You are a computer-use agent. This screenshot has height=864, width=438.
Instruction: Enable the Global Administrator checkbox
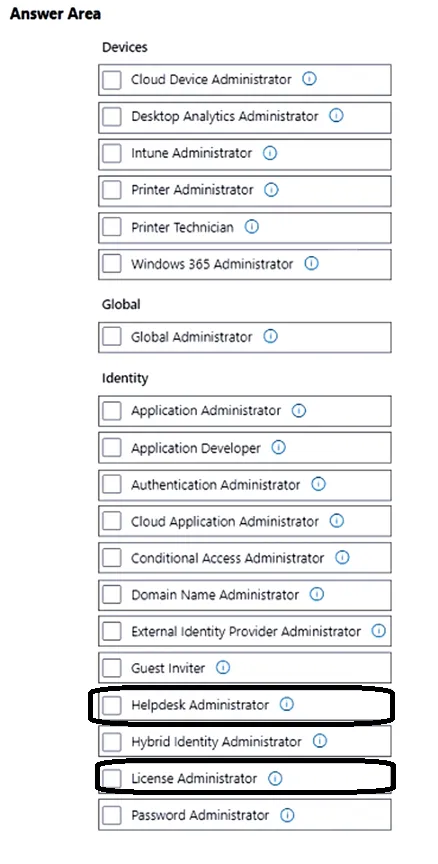[112, 337]
